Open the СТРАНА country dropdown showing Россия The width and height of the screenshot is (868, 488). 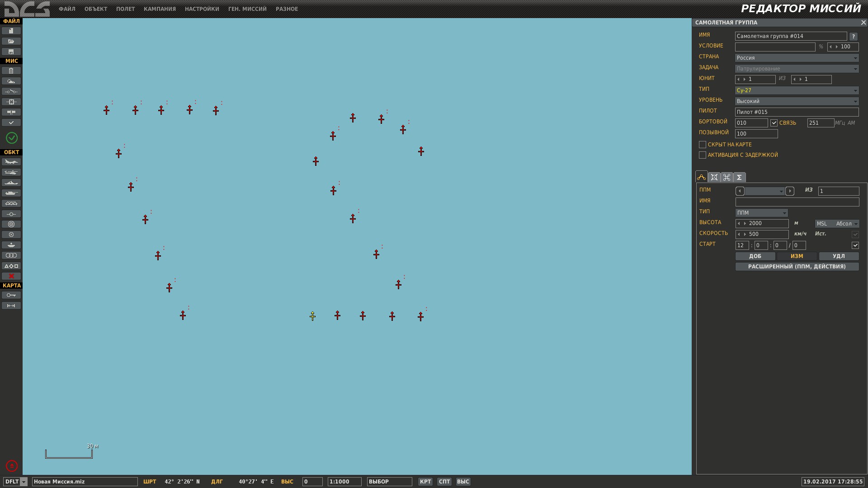pos(797,58)
